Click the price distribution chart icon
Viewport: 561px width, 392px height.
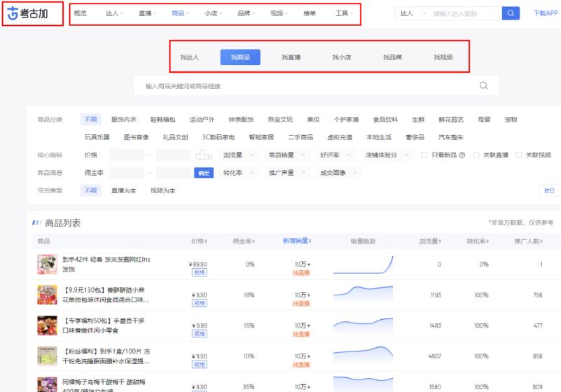204,155
